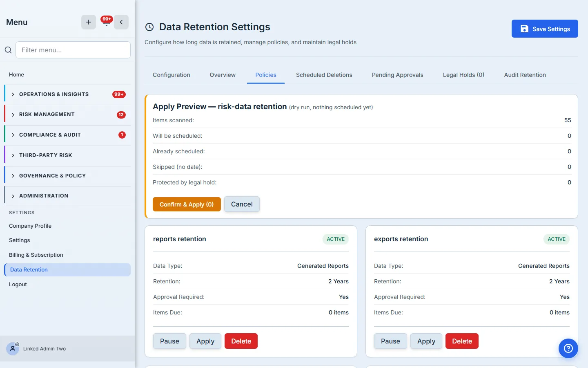This screenshot has width=588, height=368.
Task: Open the Pending Approvals tab
Action: pos(397,75)
